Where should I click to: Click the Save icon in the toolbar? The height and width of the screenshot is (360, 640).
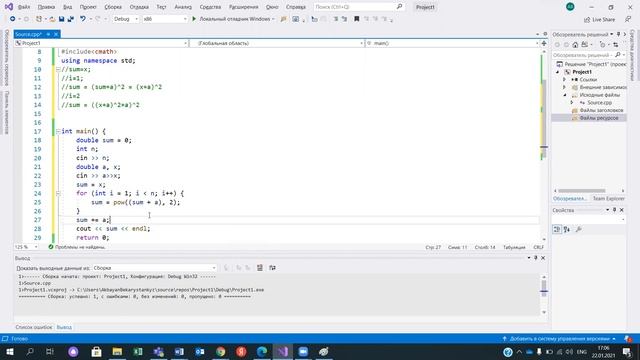(62, 19)
